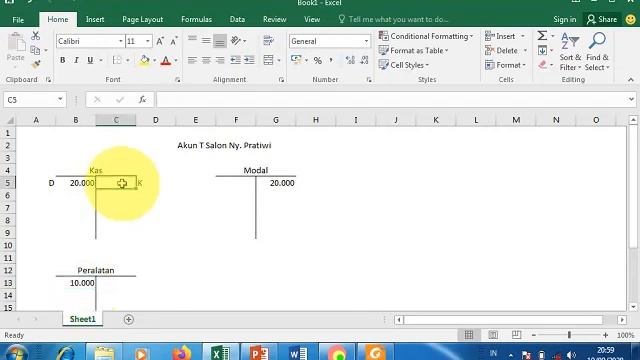Screen dimensions: 640x360
Task: Apply Accounting number format
Action: 296,60
